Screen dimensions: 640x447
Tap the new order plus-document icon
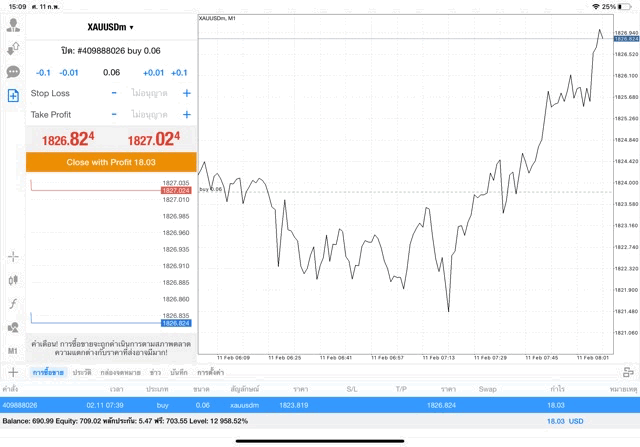pyautogui.click(x=13, y=96)
